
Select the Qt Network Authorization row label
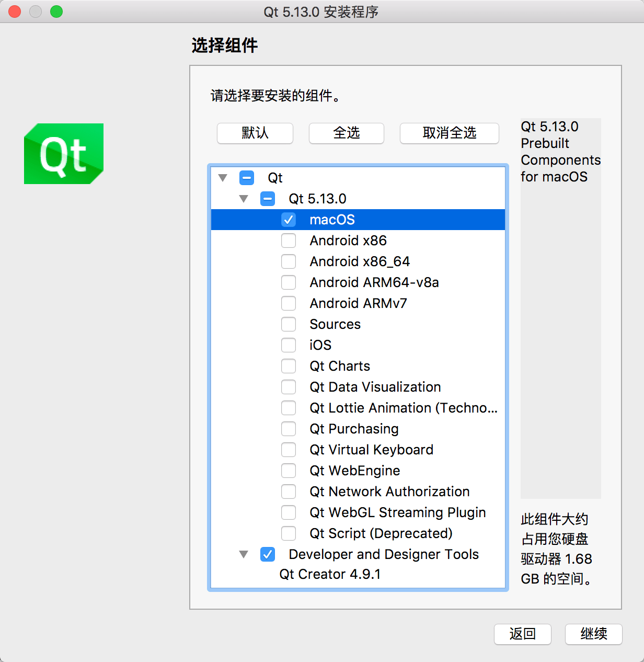point(389,492)
